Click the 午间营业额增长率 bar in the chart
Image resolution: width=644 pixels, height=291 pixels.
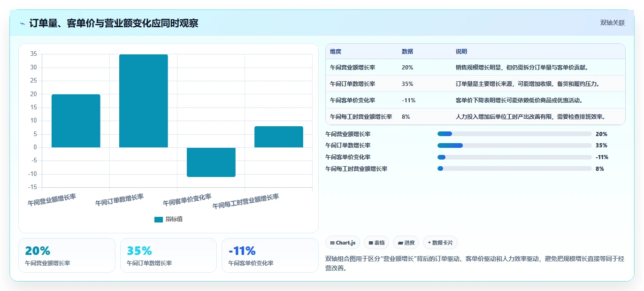pyautogui.click(x=76, y=121)
